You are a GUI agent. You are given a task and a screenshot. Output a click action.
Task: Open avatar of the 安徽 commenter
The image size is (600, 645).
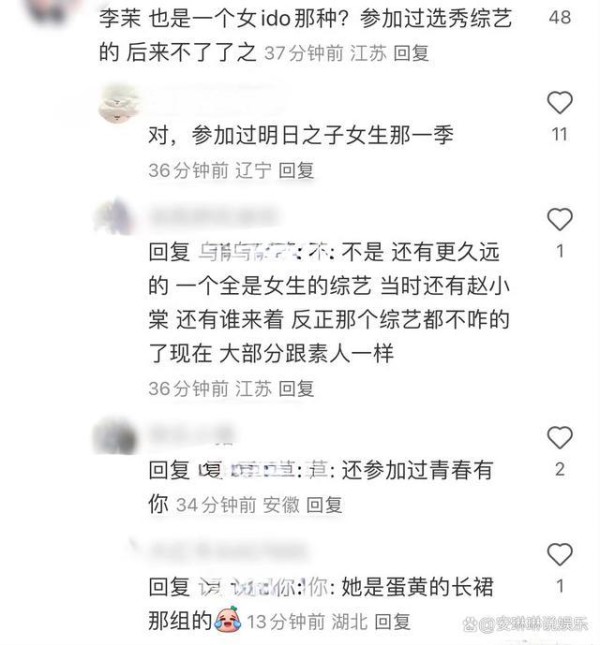click(115, 436)
